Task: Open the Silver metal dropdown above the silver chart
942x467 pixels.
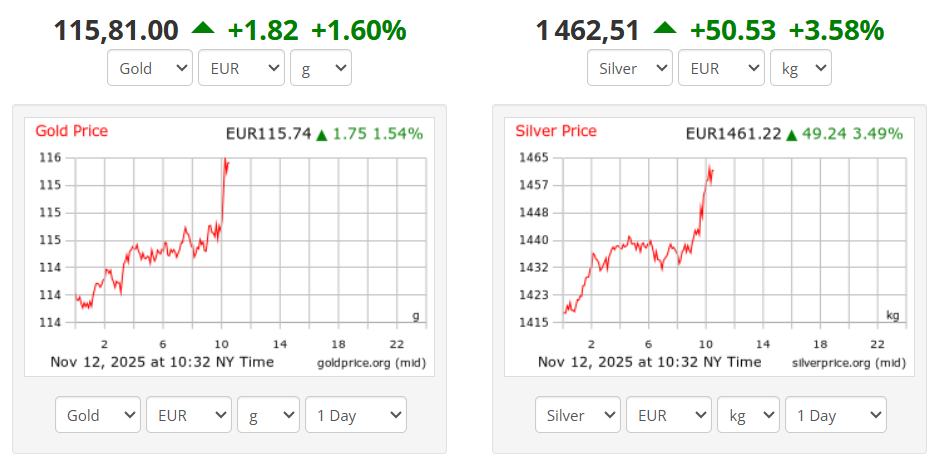Action: click(x=630, y=69)
